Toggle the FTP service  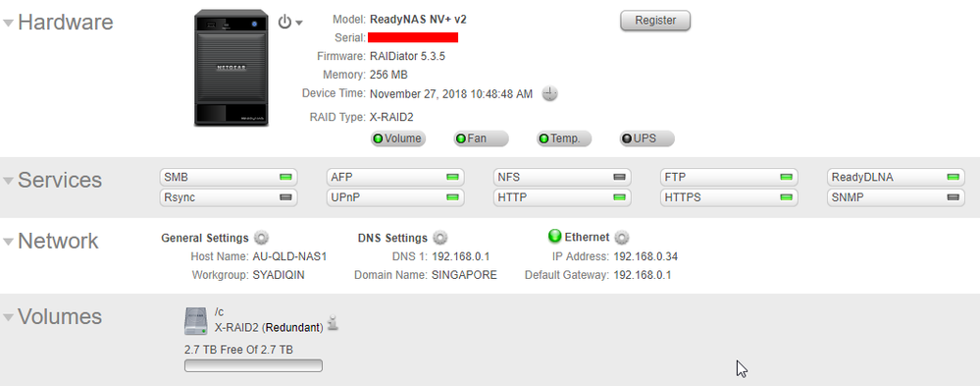pyautogui.click(x=730, y=177)
